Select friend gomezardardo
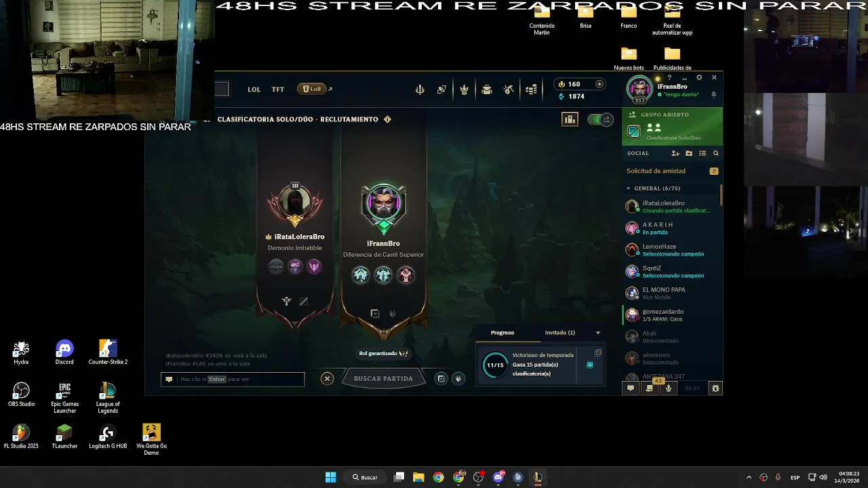This screenshot has height=488, width=868. 672,315
